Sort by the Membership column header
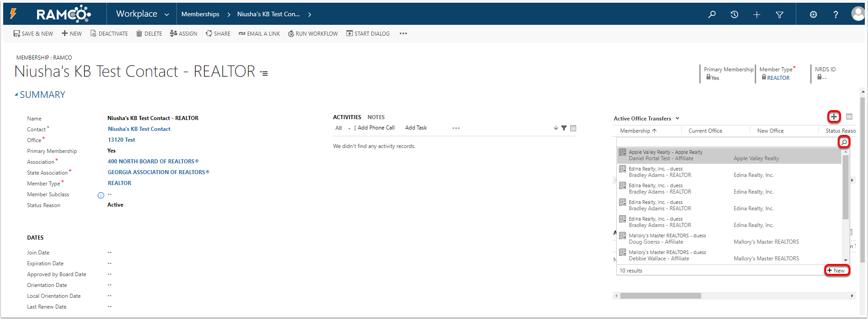Viewport: 868px width, 319px height. tap(638, 131)
